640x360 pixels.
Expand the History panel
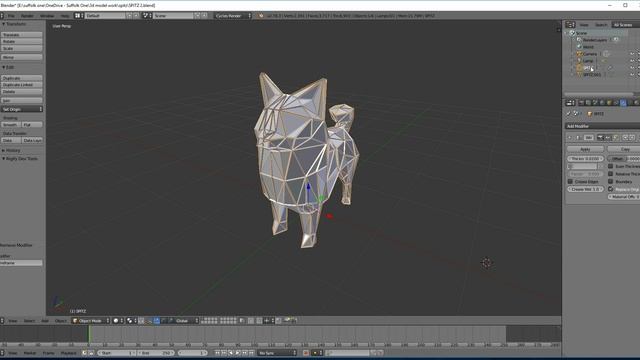point(11,151)
